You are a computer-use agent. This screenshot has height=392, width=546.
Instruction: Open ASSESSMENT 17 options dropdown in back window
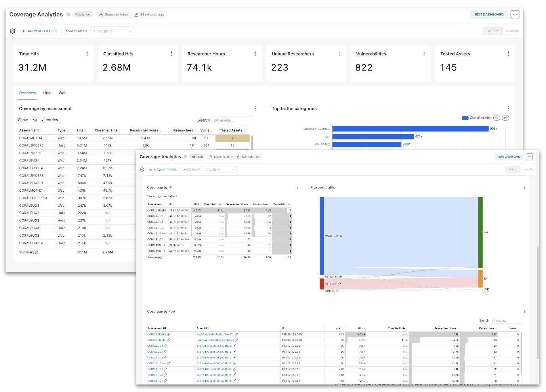click(112, 31)
